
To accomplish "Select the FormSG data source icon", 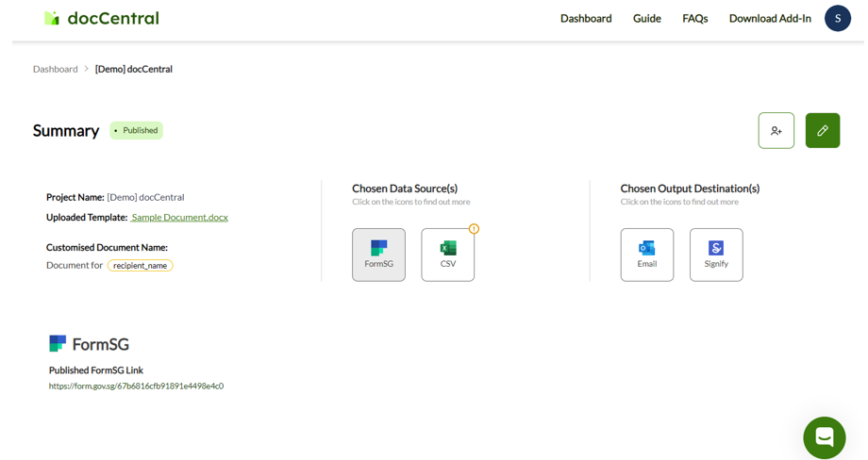I will click(378, 255).
